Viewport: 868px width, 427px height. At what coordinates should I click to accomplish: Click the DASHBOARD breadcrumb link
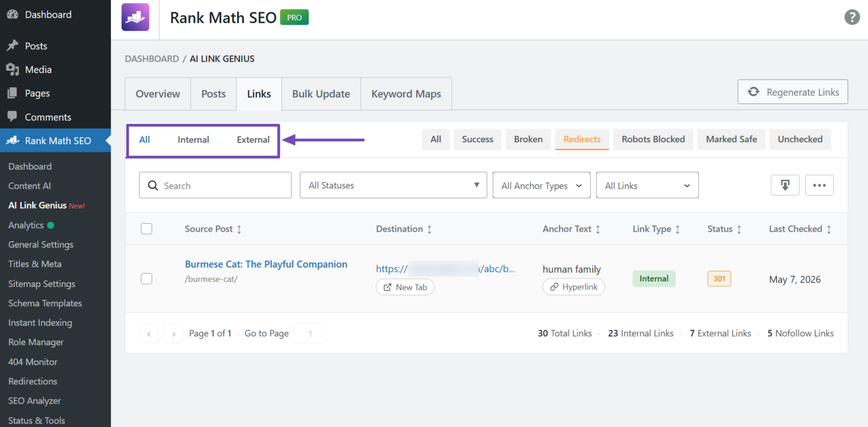(x=152, y=59)
